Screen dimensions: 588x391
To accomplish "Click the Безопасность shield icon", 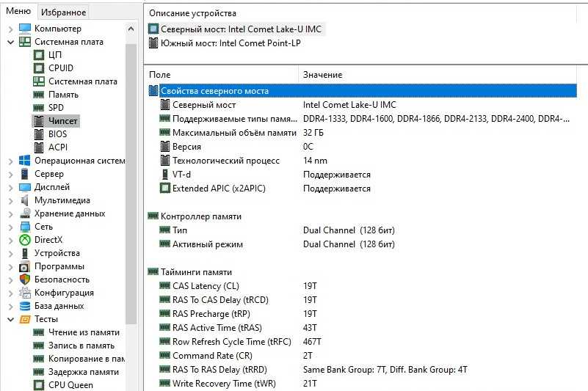I will pyautogui.click(x=25, y=279).
